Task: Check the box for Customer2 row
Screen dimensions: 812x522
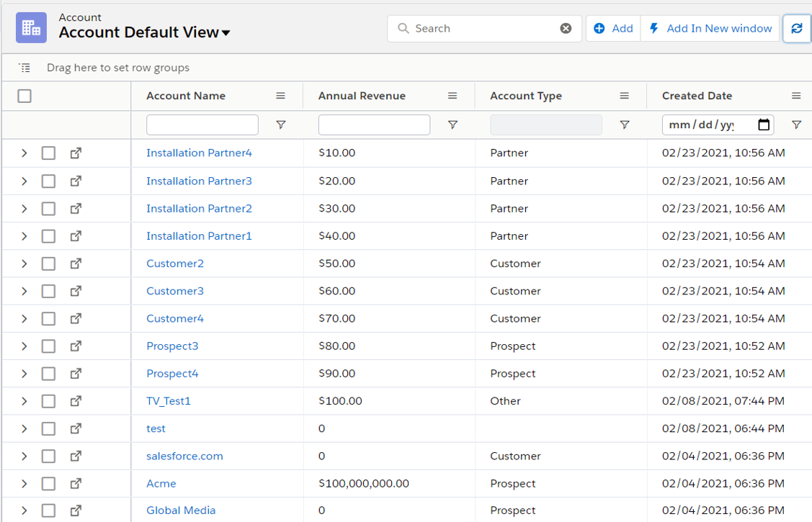Action: click(x=48, y=264)
